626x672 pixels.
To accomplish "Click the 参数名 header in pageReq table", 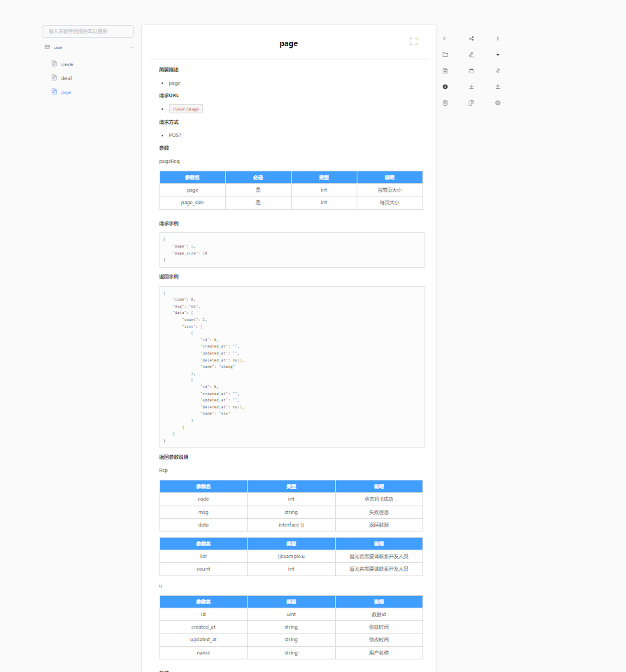I will click(192, 178).
